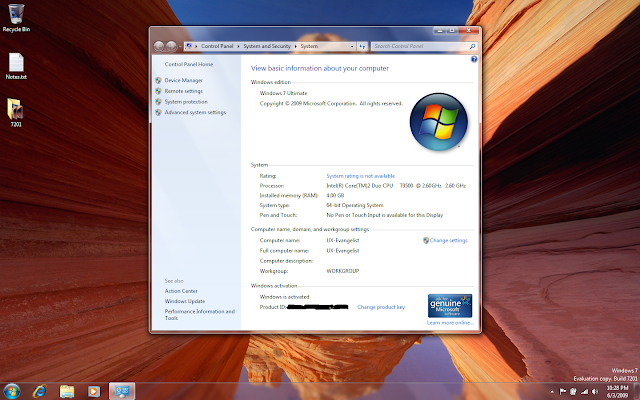The height and width of the screenshot is (400, 640).
Task: Open Action Center flag in system tray
Action: 563,391
